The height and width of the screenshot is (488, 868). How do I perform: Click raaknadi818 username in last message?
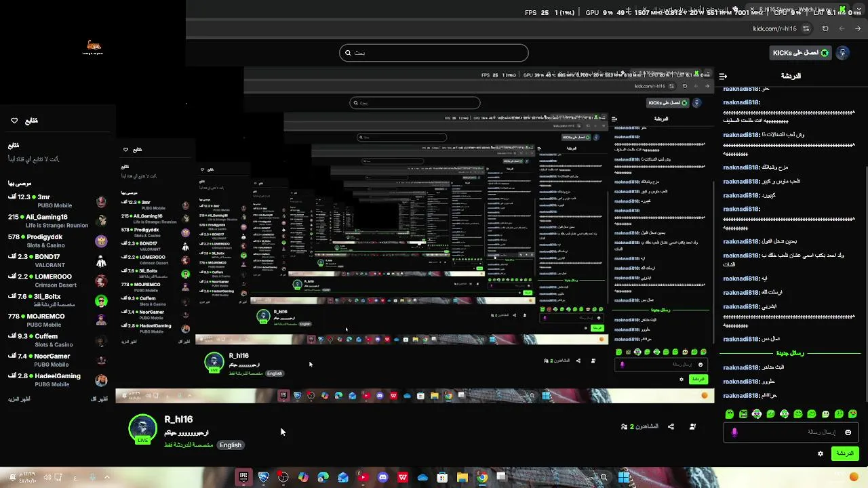tap(741, 396)
